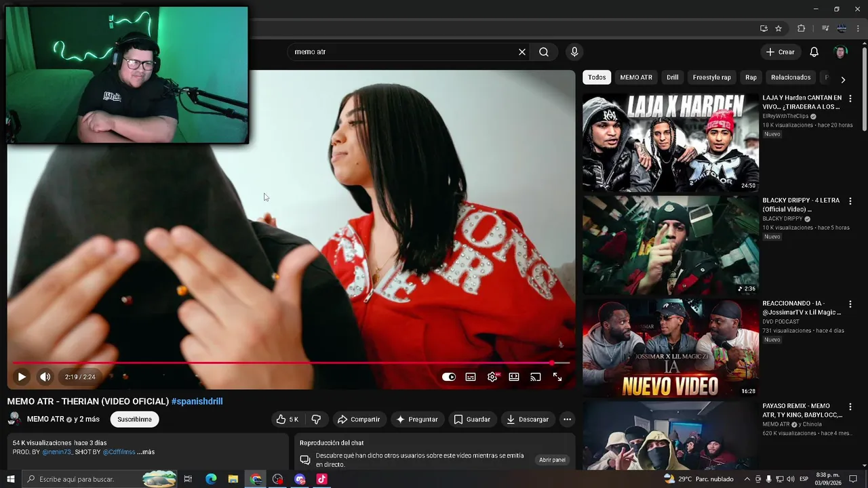Click the Compartir button

click(359, 420)
